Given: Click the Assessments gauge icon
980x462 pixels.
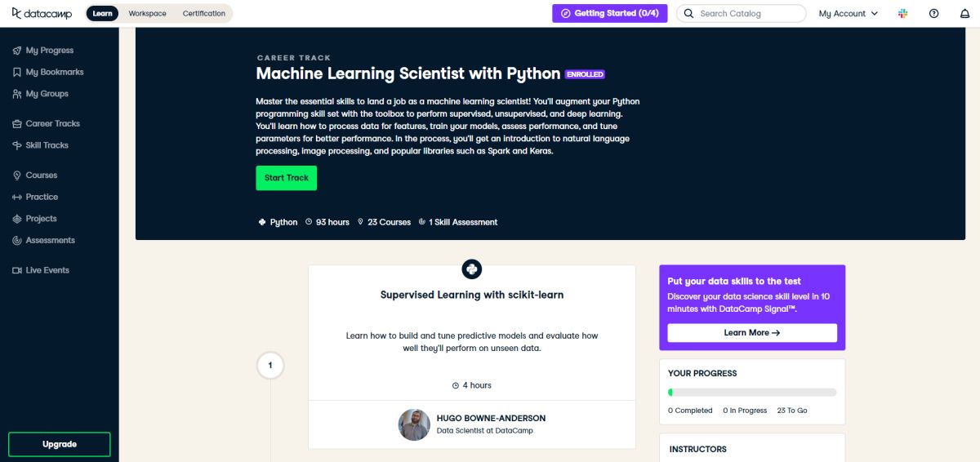Looking at the screenshot, I should tap(17, 240).
